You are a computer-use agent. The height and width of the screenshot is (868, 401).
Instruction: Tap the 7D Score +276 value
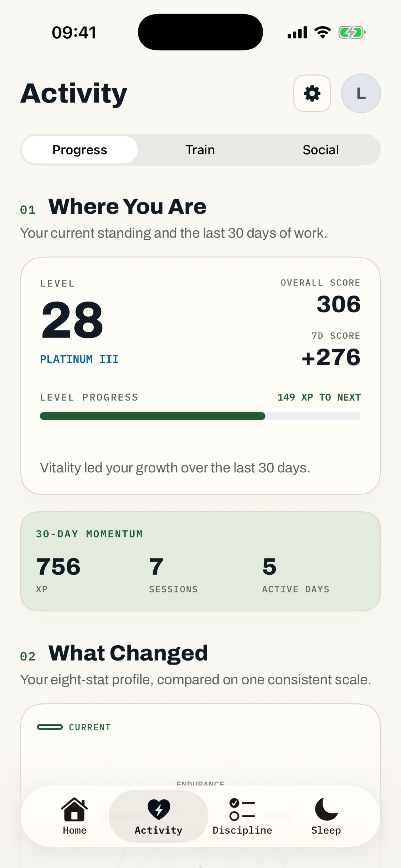click(x=331, y=357)
